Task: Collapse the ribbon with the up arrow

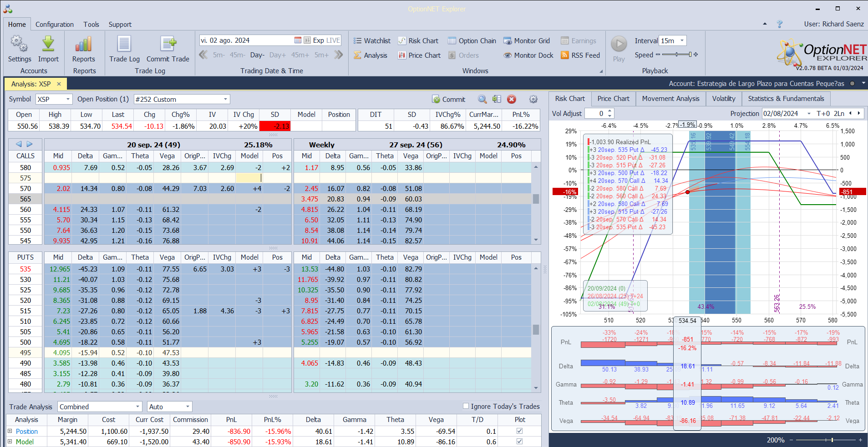Action: pyautogui.click(x=765, y=24)
